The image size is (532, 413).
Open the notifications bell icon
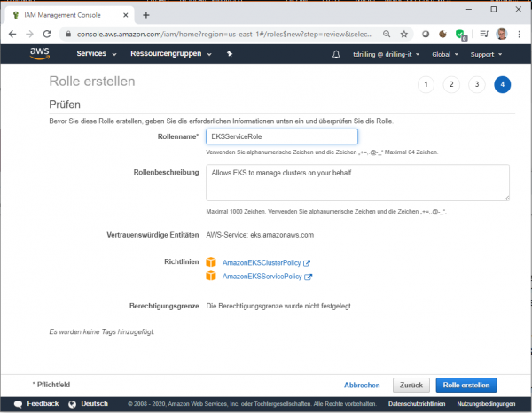pyautogui.click(x=336, y=54)
